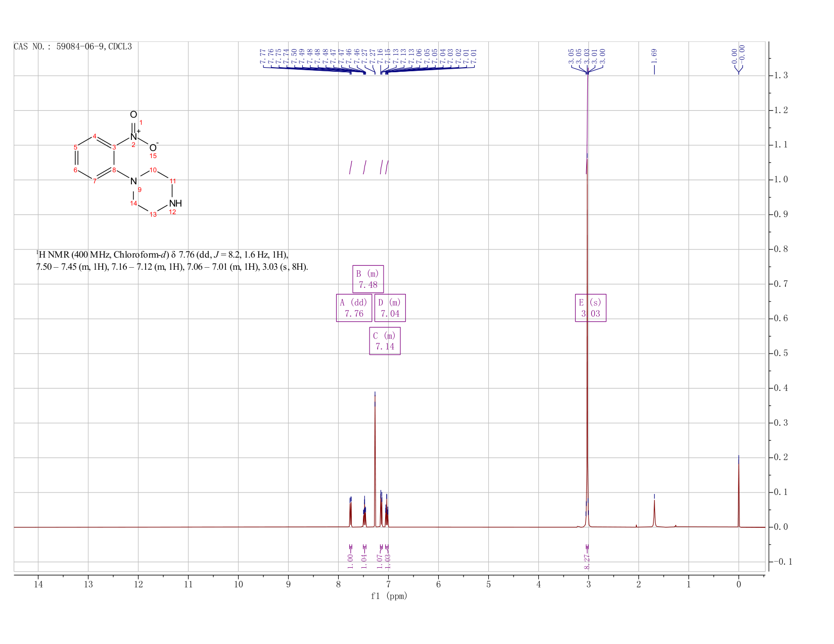Click integral value '1.00' below spectrum
This screenshot has height=644, width=834.
tap(350, 561)
